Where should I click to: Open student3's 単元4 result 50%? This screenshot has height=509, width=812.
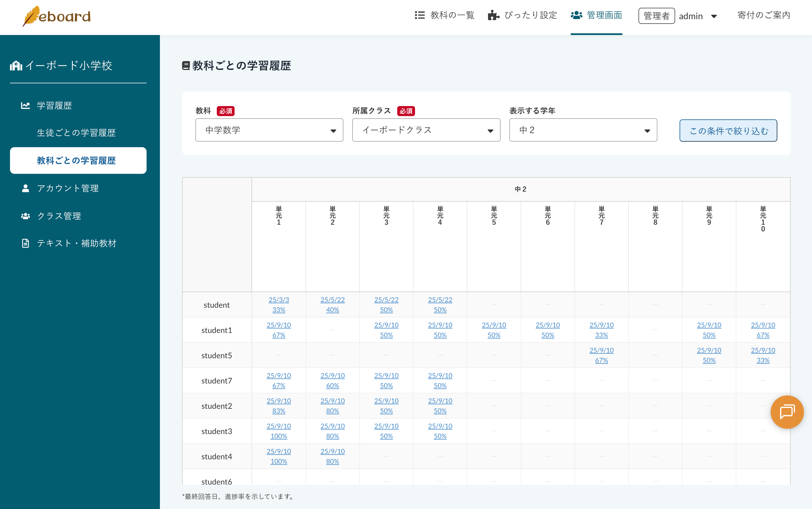click(x=440, y=431)
